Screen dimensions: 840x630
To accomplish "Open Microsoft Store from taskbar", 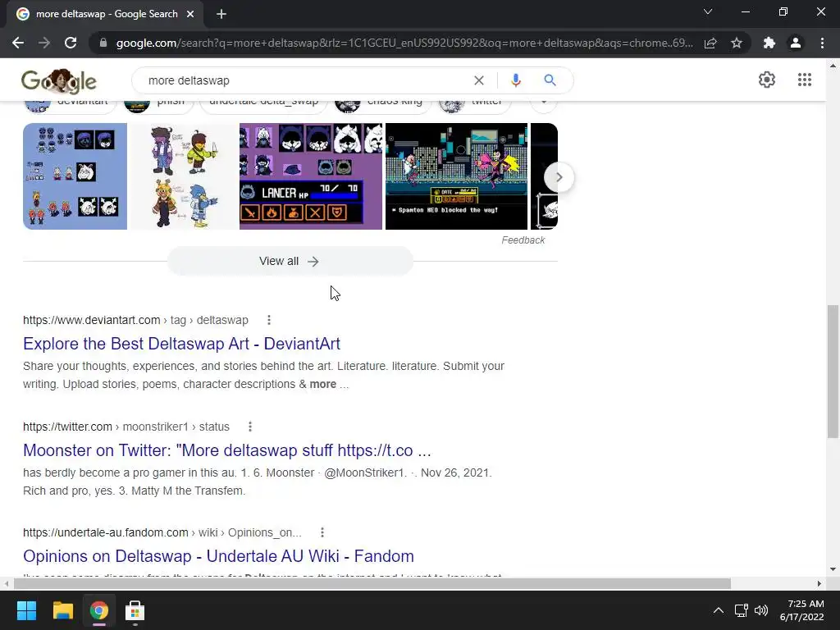I will 135,610.
